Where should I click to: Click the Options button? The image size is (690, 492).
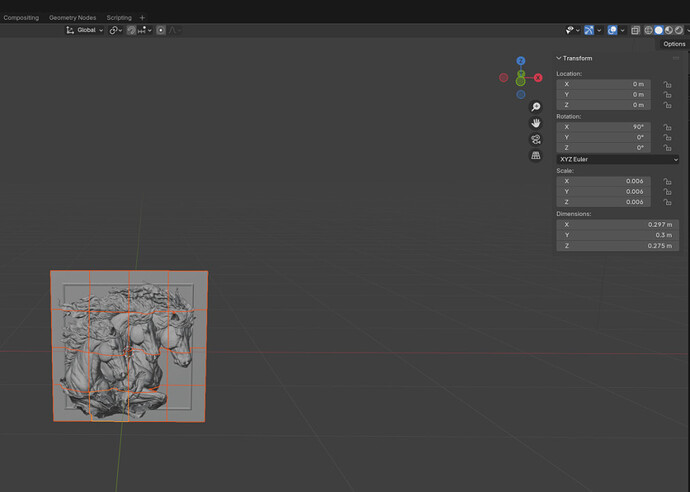pyautogui.click(x=674, y=44)
